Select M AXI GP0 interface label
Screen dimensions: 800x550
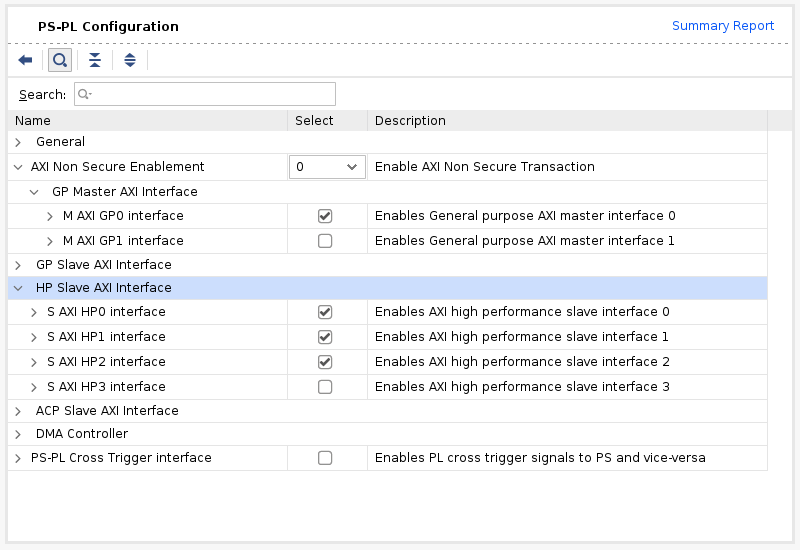pos(123,215)
